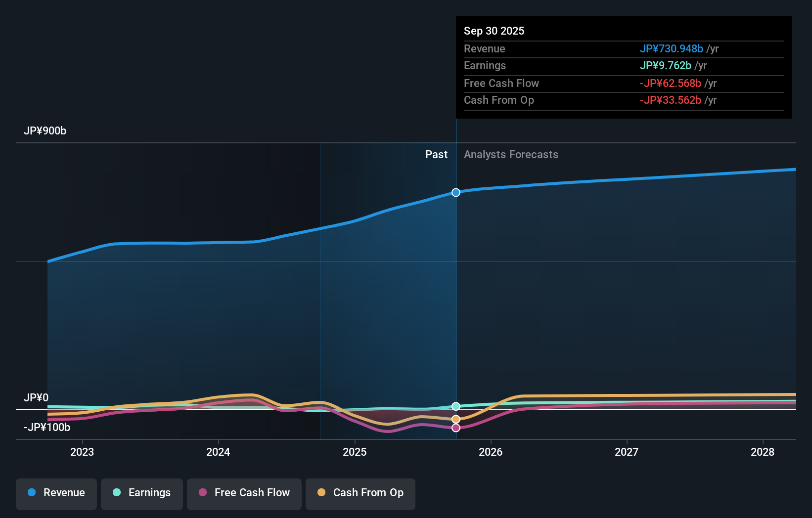Toggle the Revenue series visibility
The height and width of the screenshot is (518, 812).
56,493
